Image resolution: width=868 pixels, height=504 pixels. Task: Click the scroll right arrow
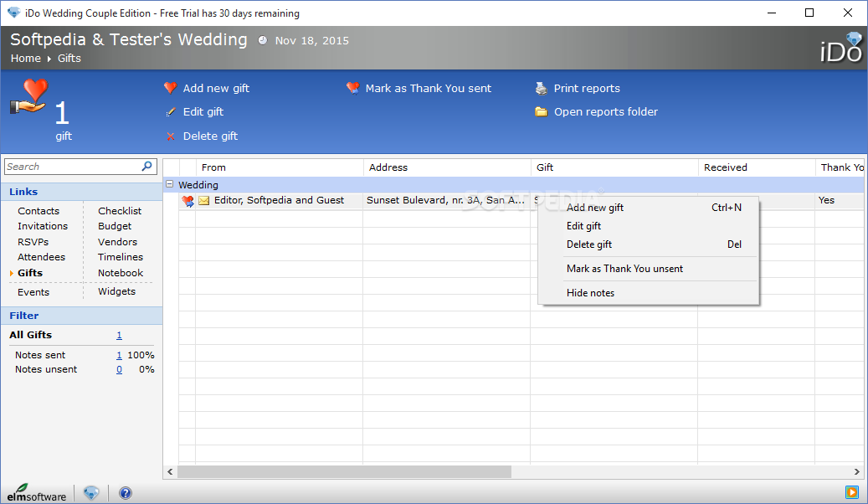click(x=857, y=472)
